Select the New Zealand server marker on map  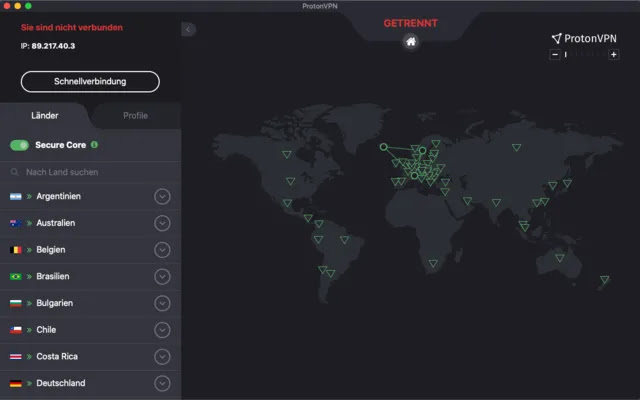click(604, 280)
